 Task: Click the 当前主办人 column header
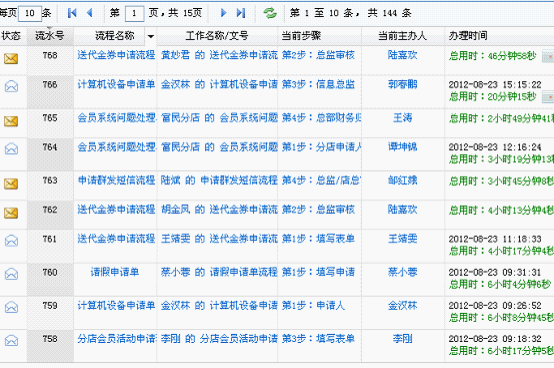click(x=402, y=36)
